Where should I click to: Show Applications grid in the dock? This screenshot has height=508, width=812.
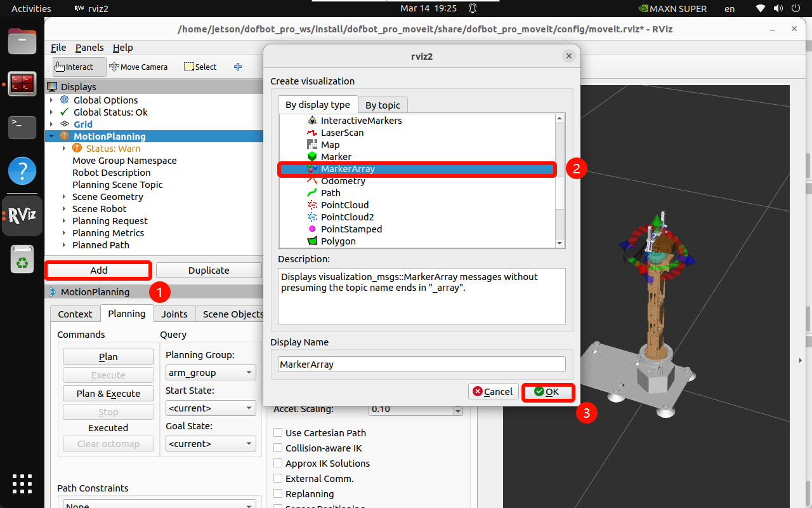click(22, 483)
